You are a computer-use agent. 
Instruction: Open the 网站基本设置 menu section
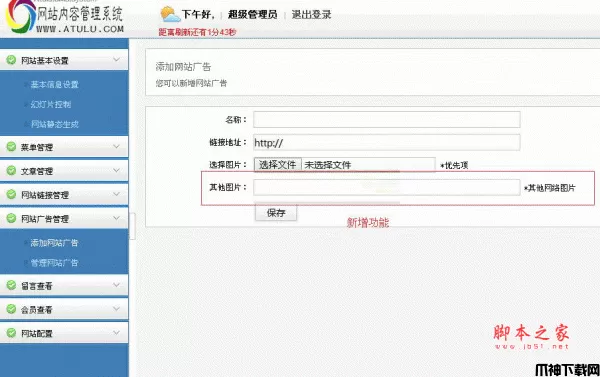click(x=64, y=60)
